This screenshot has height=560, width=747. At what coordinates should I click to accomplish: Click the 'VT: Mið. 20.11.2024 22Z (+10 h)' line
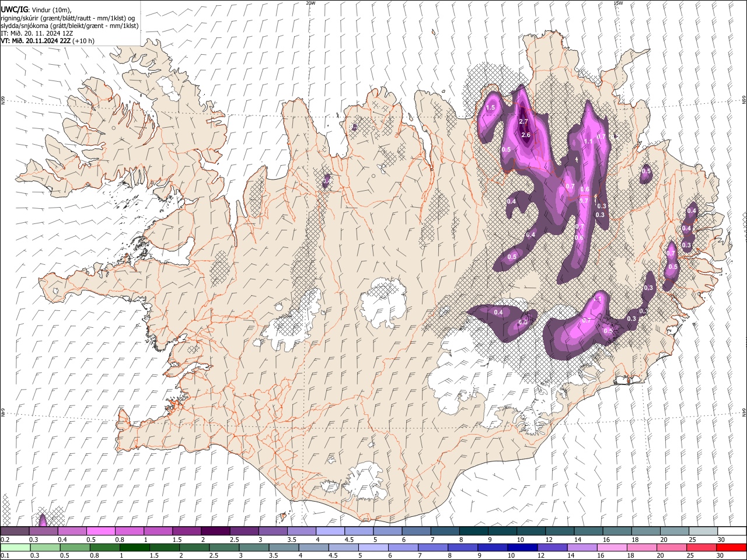tap(48, 41)
